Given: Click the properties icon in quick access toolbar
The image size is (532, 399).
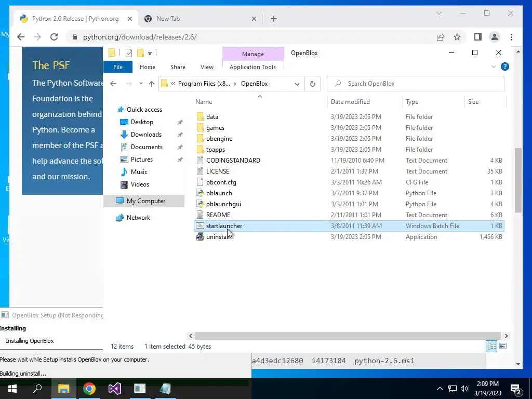Looking at the screenshot, I should pos(129,53).
